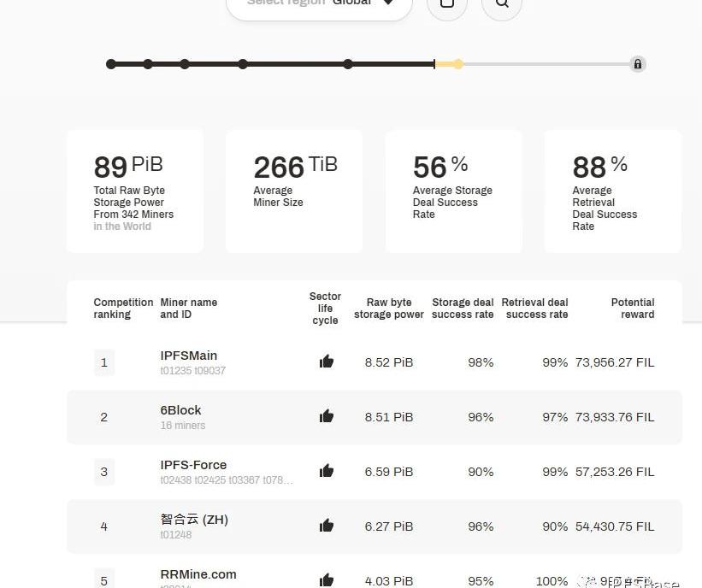Select the first dot on the timeline
The width and height of the screenshot is (702, 588).
[111, 64]
